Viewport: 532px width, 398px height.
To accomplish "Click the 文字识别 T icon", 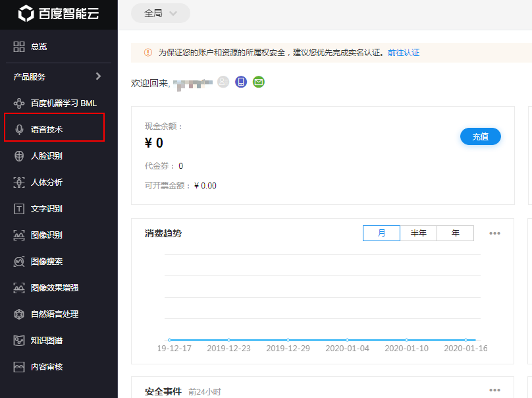I will coord(19,208).
